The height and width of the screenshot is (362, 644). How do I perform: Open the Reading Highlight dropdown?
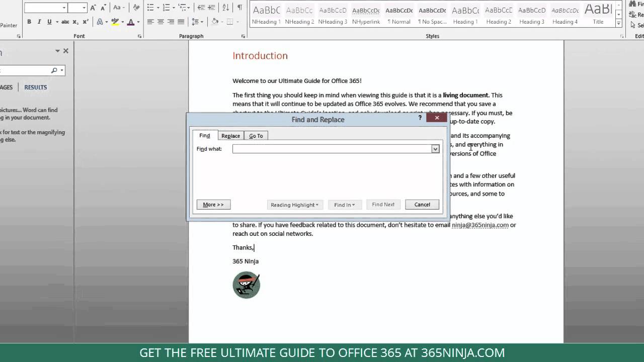294,205
